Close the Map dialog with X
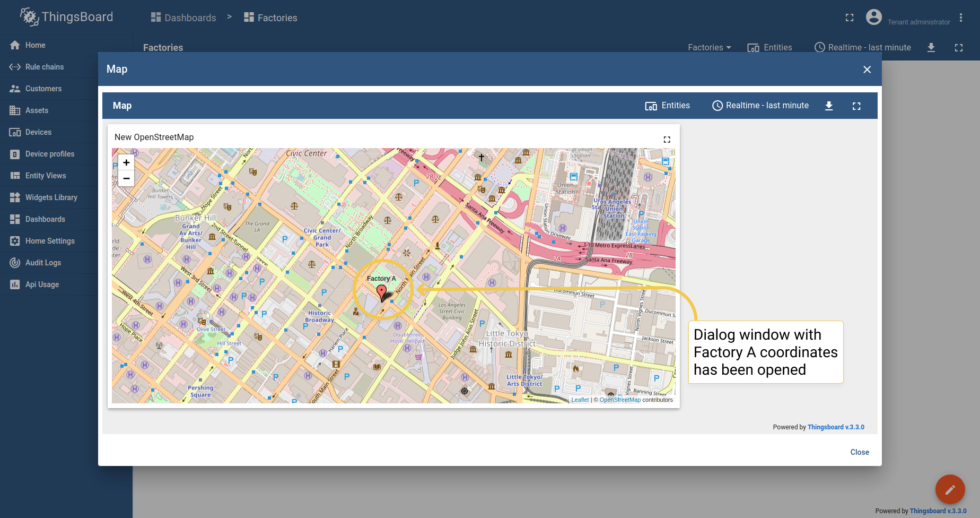Image resolution: width=980 pixels, height=518 pixels. 867,70
